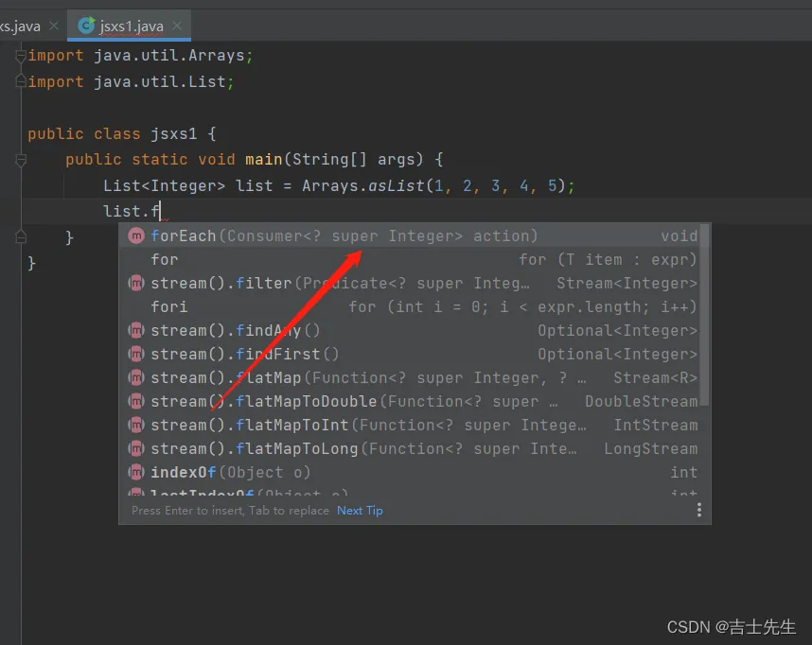This screenshot has width=812, height=645.
Task: Click the completion popup scrollbar thumb
Action: (x=704, y=315)
